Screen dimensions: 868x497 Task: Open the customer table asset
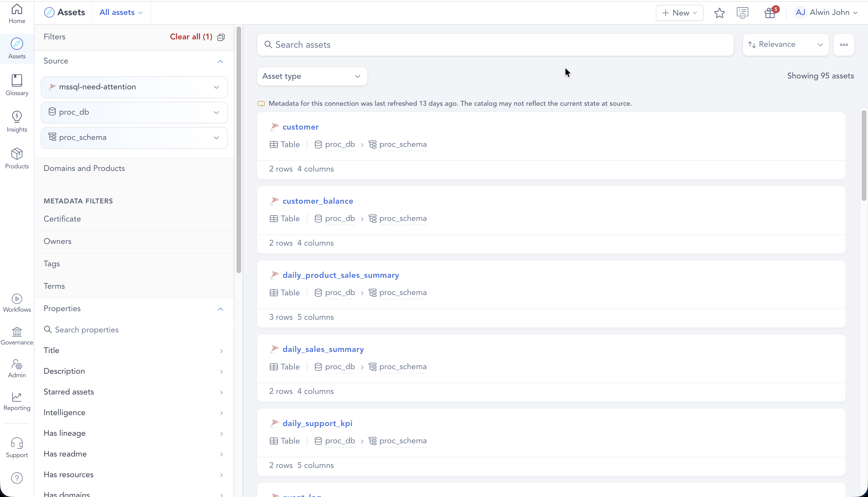301,127
